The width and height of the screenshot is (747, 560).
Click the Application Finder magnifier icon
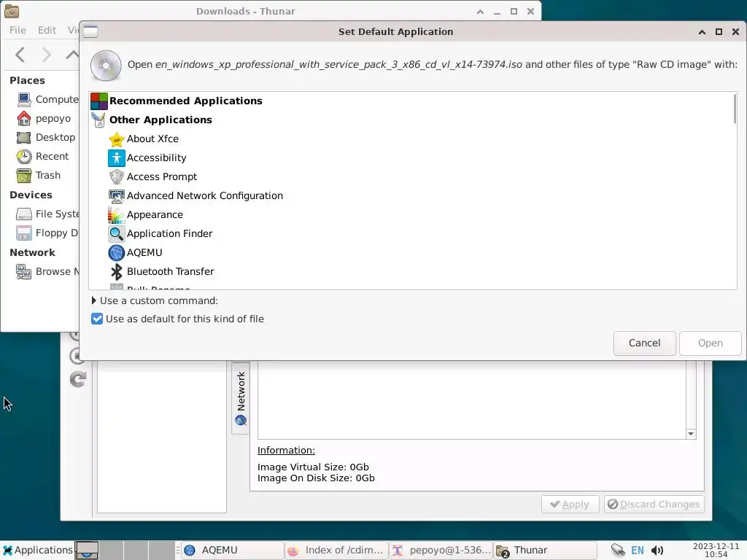[116, 234]
